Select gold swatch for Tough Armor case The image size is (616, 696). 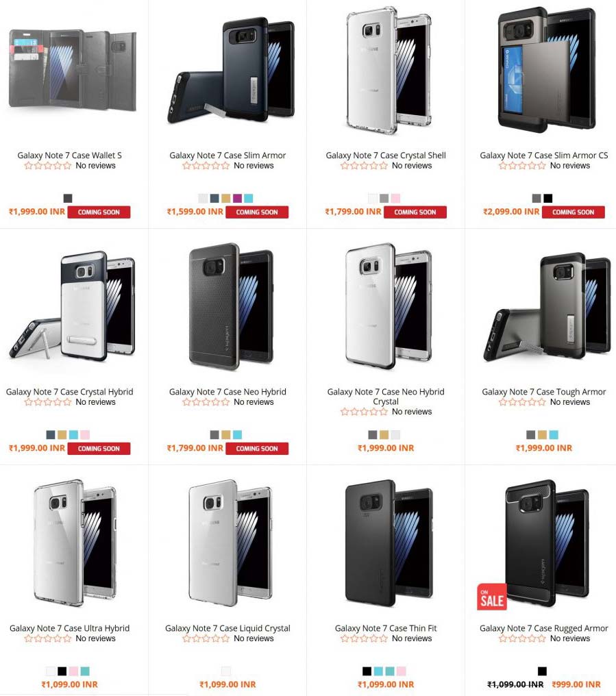pyautogui.click(x=542, y=434)
